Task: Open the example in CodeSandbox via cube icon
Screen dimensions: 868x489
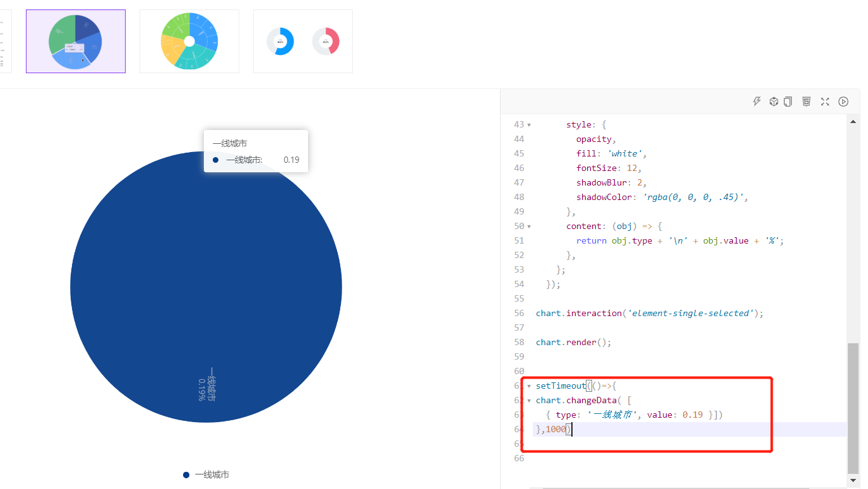Action: (x=773, y=101)
